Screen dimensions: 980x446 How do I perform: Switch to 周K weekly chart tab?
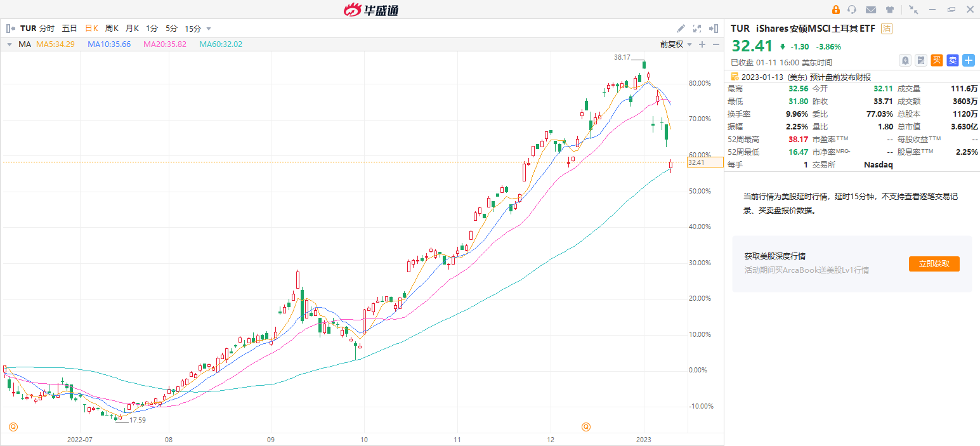click(x=112, y=29)
